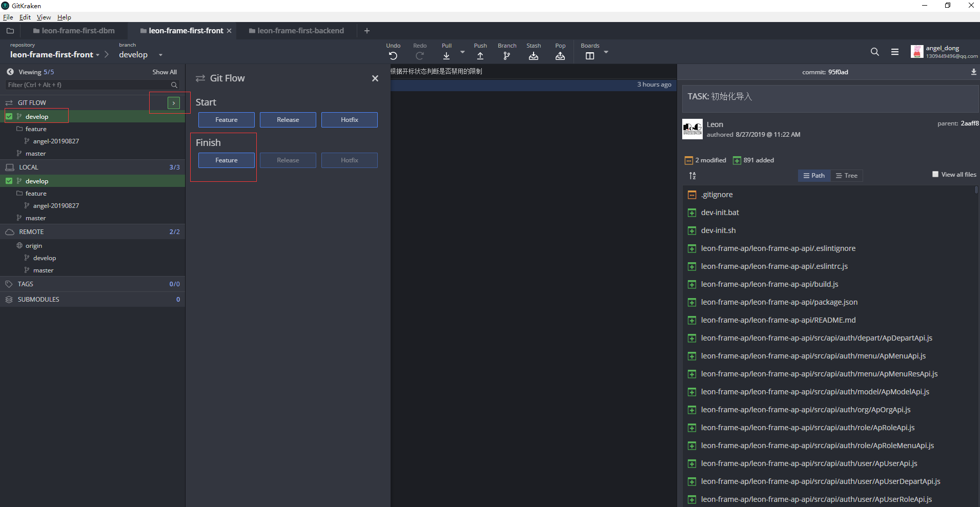The width and height of the screenshot is (980, 507).
Task: Open the Boards panel icon
Action: 590,56
